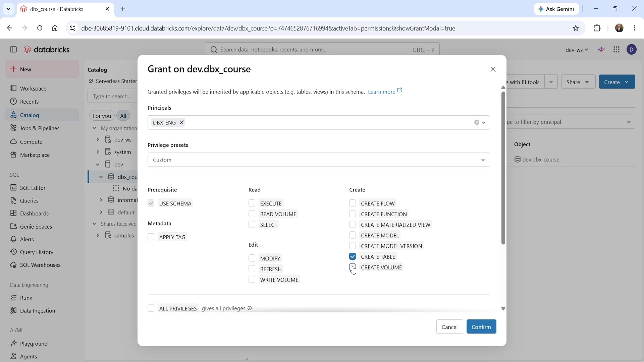This screenshot has width=644, height=362.
Task: Open Query History
Action: pos(42,252)
